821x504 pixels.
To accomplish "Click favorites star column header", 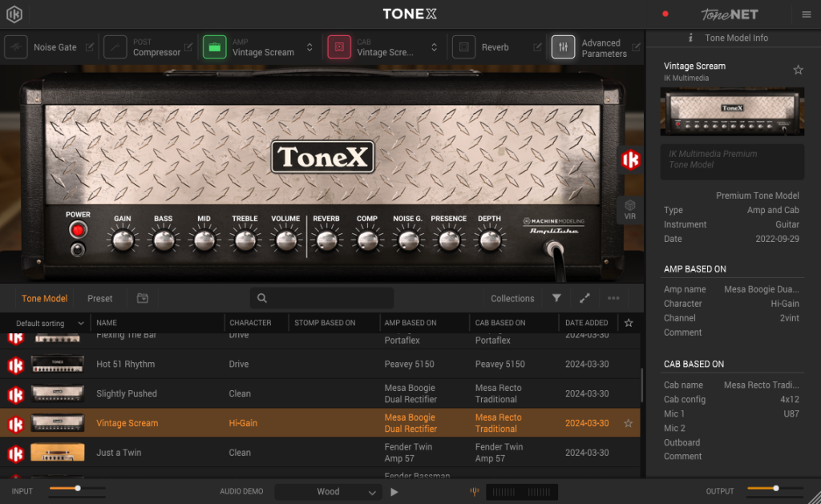I will [629, 323].
